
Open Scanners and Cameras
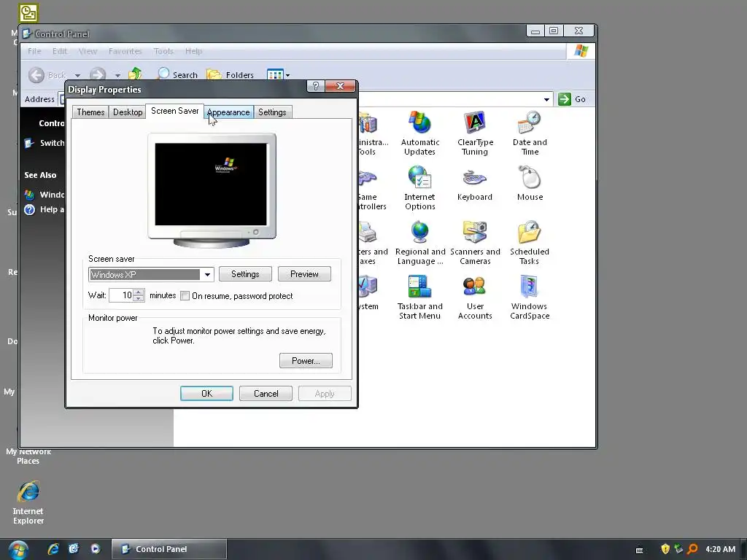coord(475,242)
